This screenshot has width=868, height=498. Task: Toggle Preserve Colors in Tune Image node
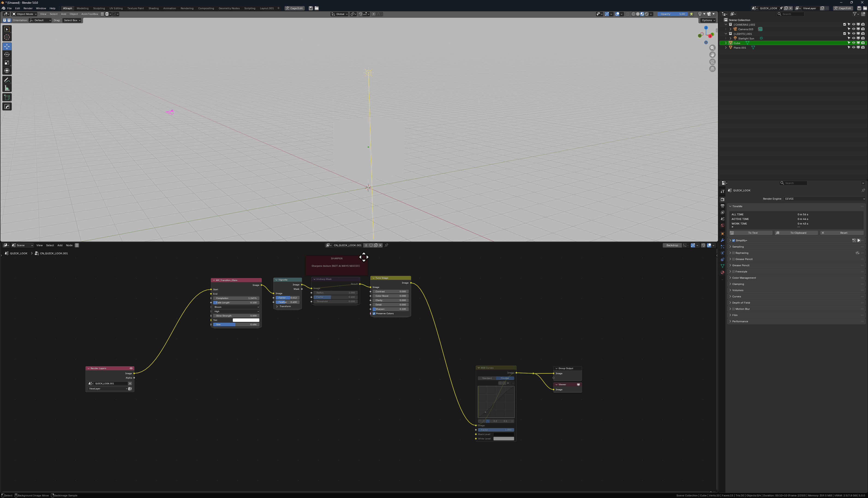pyautogui.click(x=374, y=314)
